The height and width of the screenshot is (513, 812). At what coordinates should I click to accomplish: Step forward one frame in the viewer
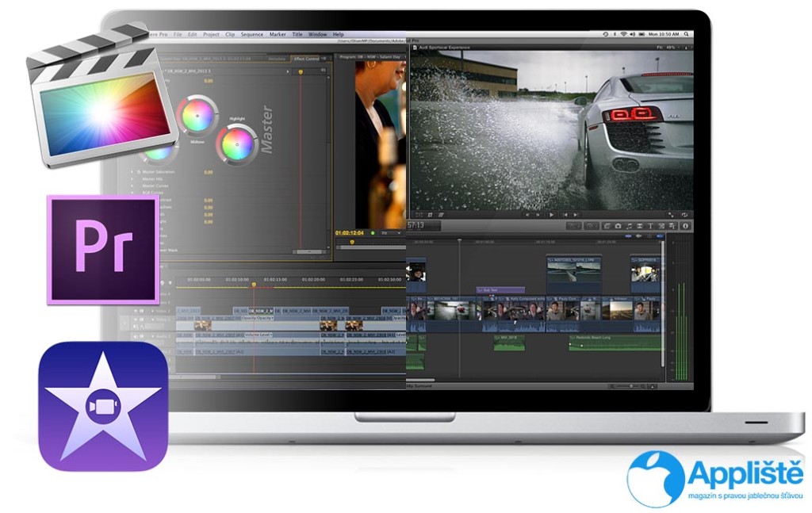538,215
